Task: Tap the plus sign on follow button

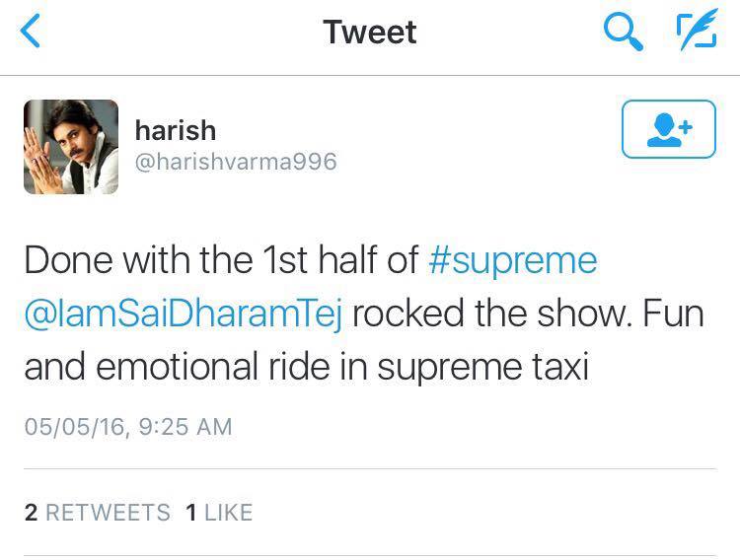Action: click(685, 126)
